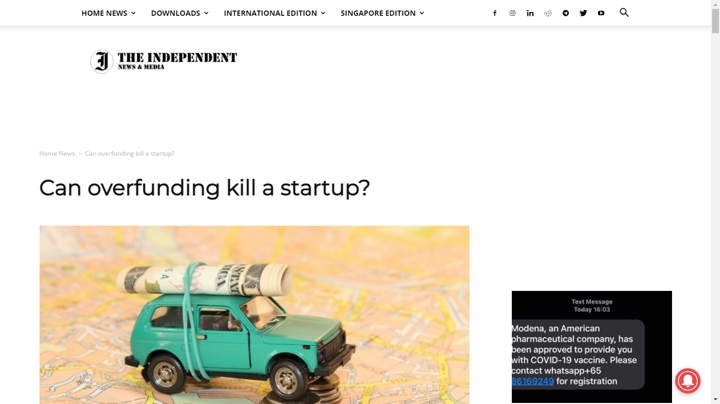Open the Reddit social icon
Image resolution: width=720 pixels, height=404 pixels.
coord(548,13)
